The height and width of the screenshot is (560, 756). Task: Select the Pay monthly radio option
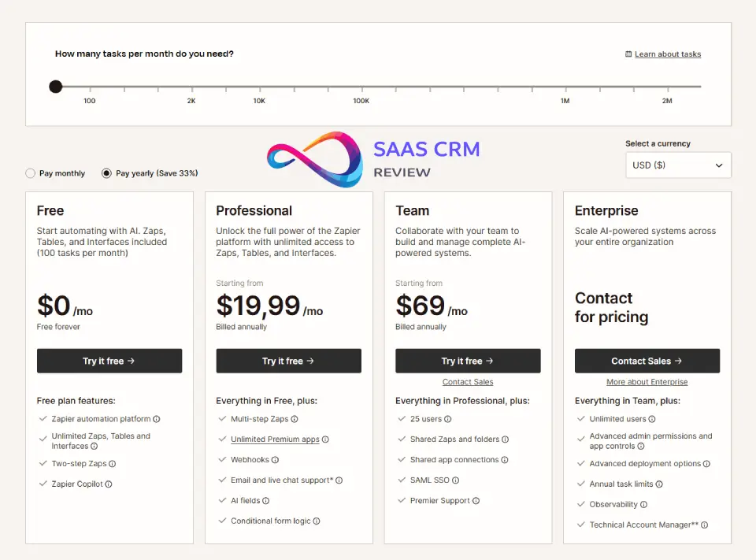pyautogui.click(x=31, y=173)
